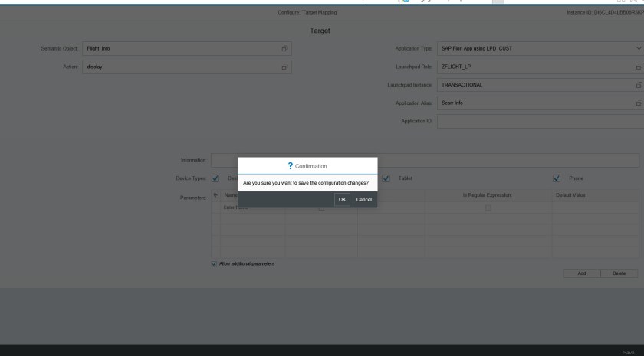Open value help for Semantic Object field
This screenshot has width=644, height=356.
tap(284, 48)
